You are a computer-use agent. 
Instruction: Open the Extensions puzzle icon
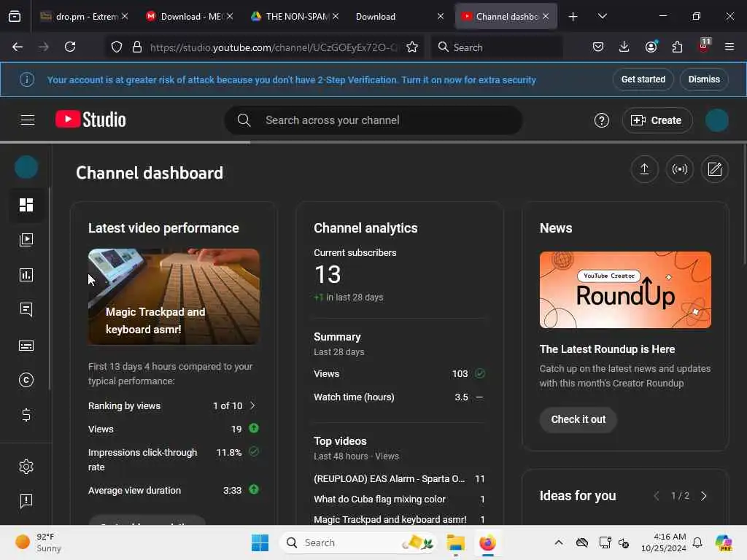click(x=677, y=47)
